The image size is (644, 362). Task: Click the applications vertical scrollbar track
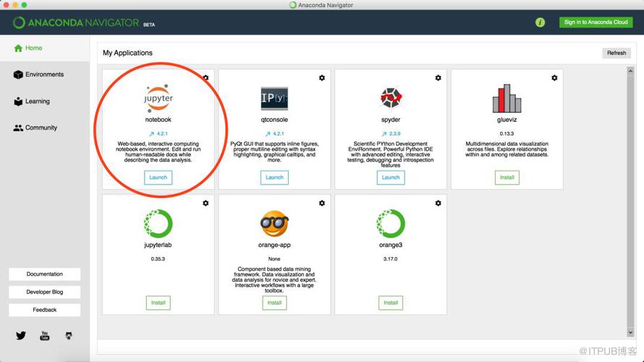[x=630, y=202]
